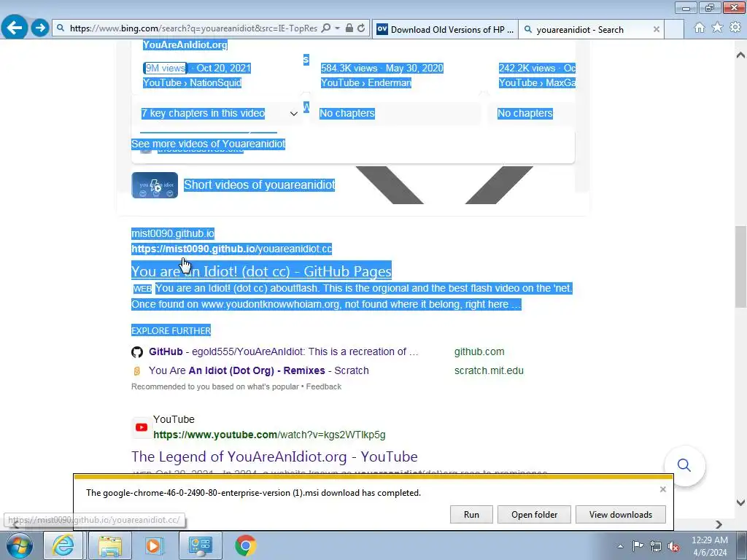
Task: Click the View downloads button
Action: (x=620, y=514)
